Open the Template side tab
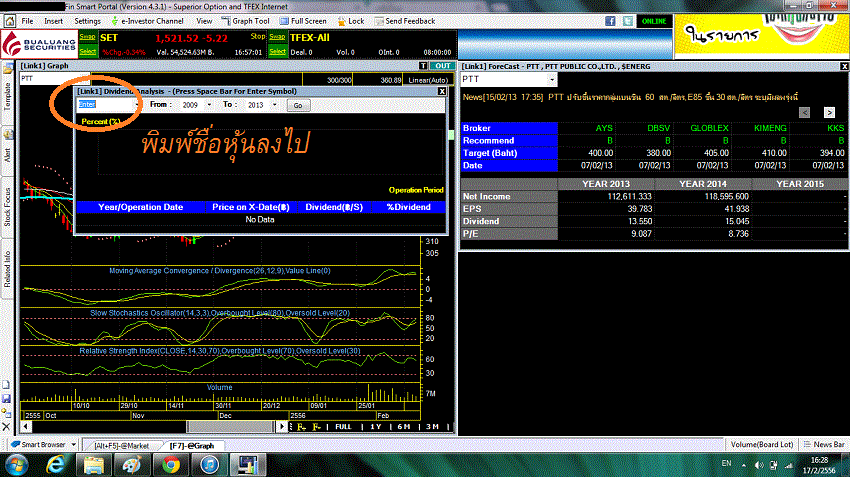Viewport: 850px width, 477px height. click(7, 96)
